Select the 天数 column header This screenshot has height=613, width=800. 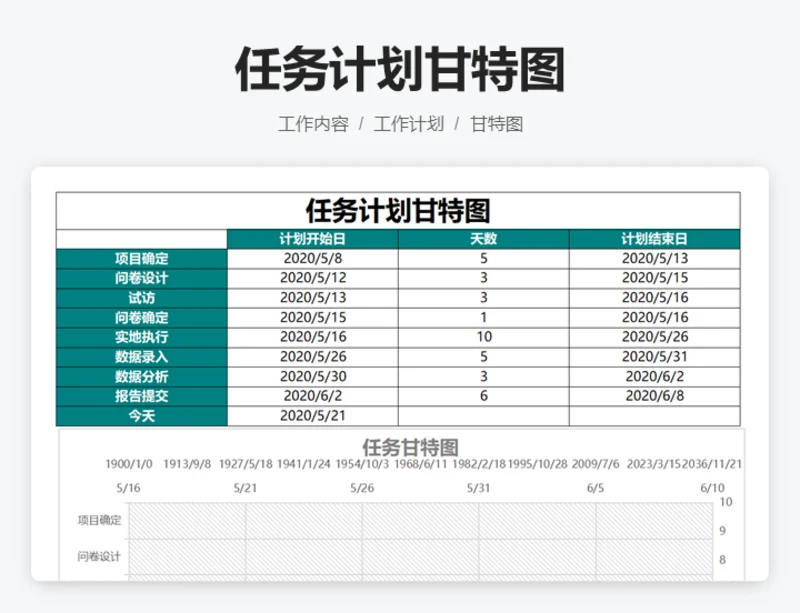pos(484,239)
